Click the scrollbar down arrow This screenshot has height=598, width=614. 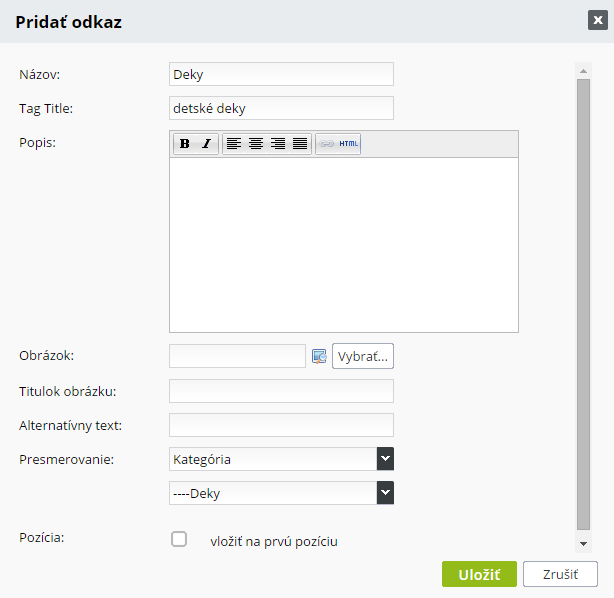tap(583, 544)
